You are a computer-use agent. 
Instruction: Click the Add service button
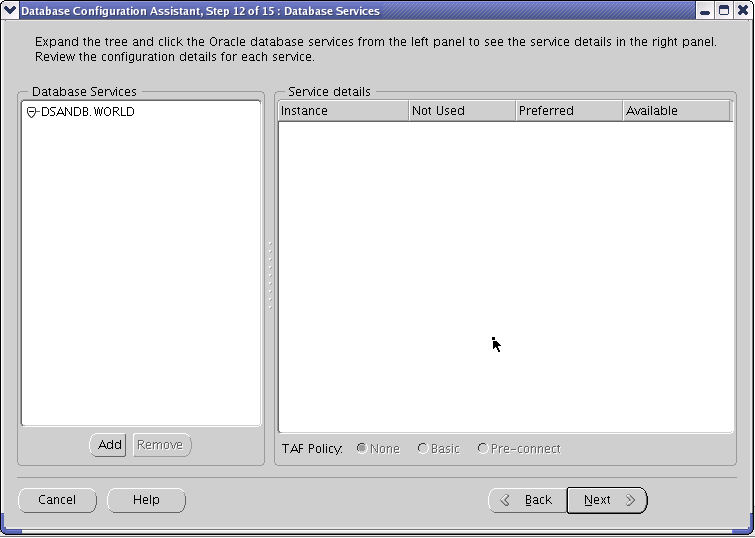tap(108, 445)
